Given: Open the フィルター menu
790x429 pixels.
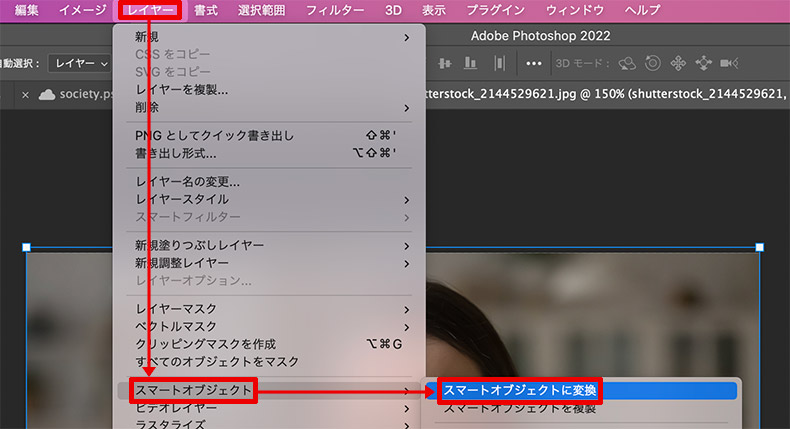Looking at the screenshot, I should click(x=335, y=10).
